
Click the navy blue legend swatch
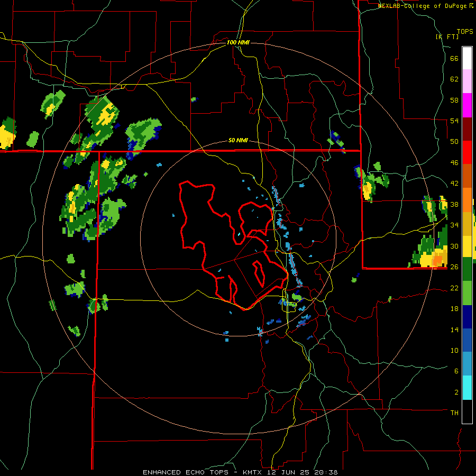click(x=467, y=317)
